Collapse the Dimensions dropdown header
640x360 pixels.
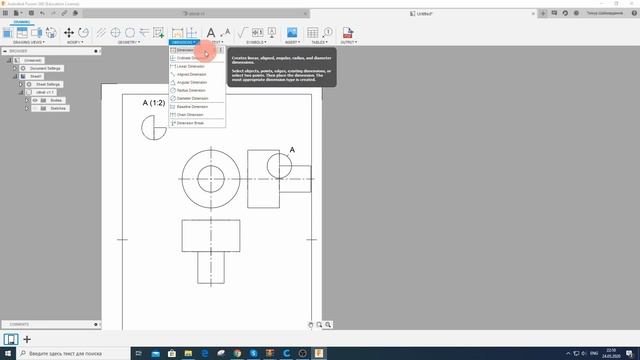click(184, 42)
